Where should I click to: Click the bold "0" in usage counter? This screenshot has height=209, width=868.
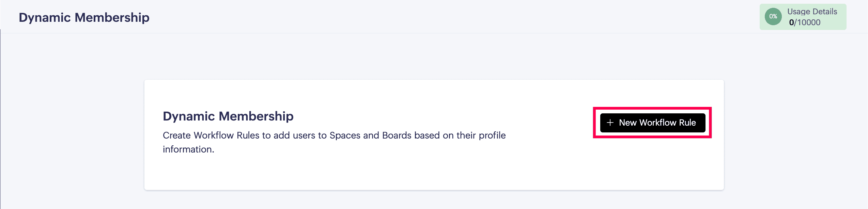click(x=791, y=22)
